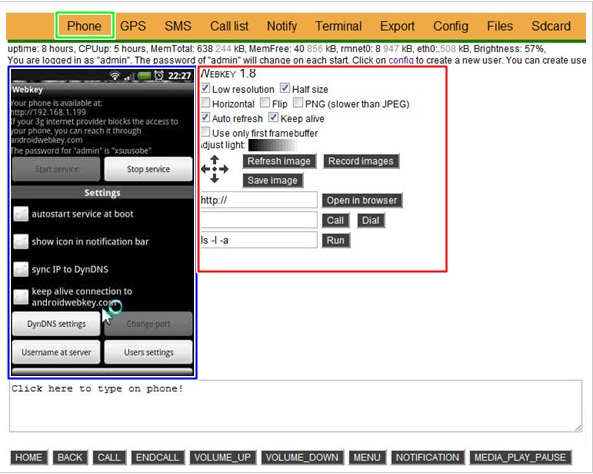Tap the greyed Change port button on phone

(x=148, y=324)
